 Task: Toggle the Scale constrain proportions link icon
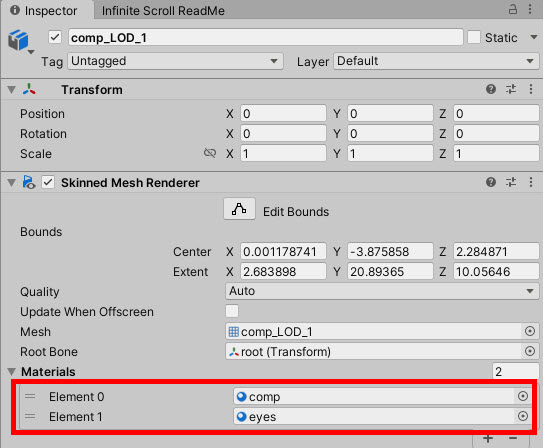pos(210,153)
